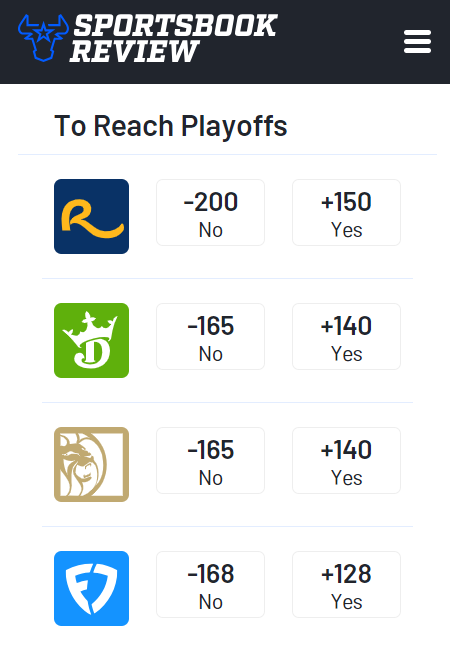Click the To Reach Playoffs heading
The width and height of the screenshot is (450, 645).
pyautogui.click(x=171, y=126)
